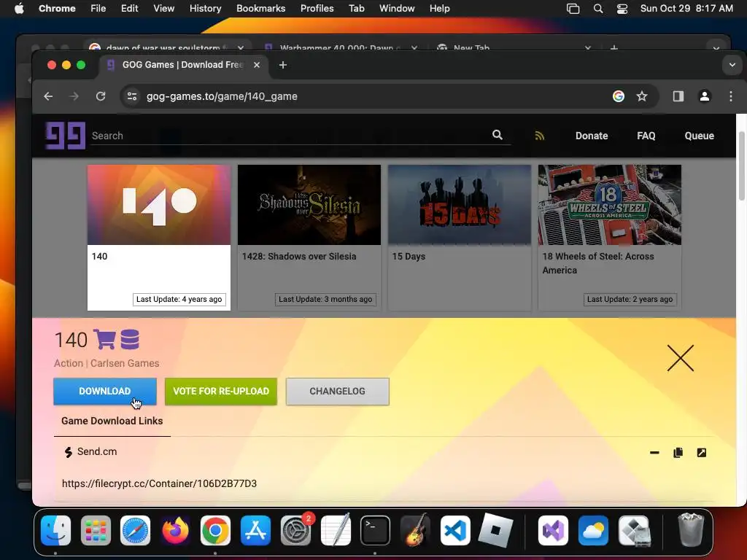Click the shopping cart icon next to 140

point(104,339)
